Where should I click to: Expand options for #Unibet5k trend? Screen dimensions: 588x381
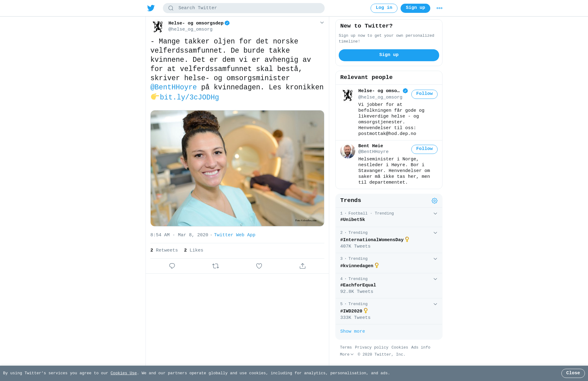tap(435, 214)
